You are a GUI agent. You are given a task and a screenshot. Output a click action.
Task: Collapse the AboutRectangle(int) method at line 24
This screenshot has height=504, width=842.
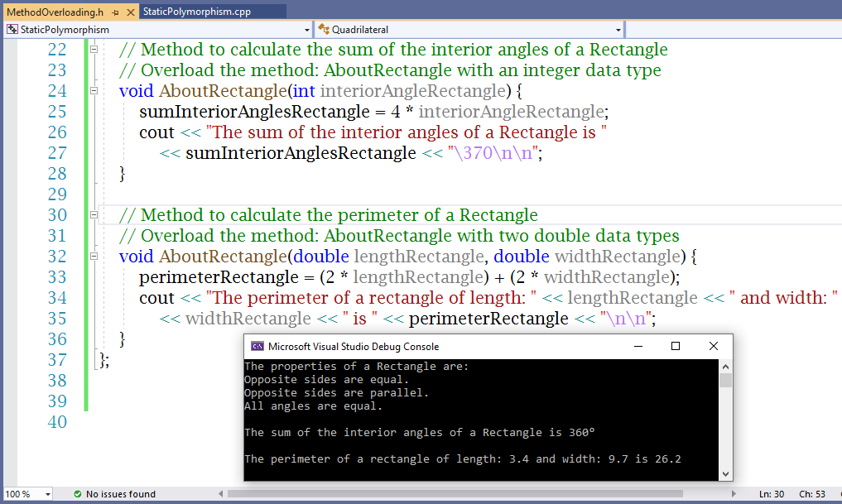[94, 91]
